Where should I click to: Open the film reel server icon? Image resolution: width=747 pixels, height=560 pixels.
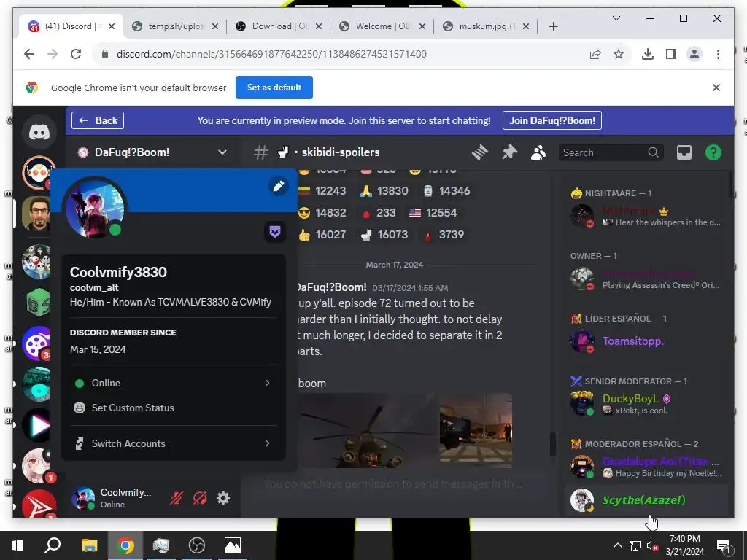38,343
